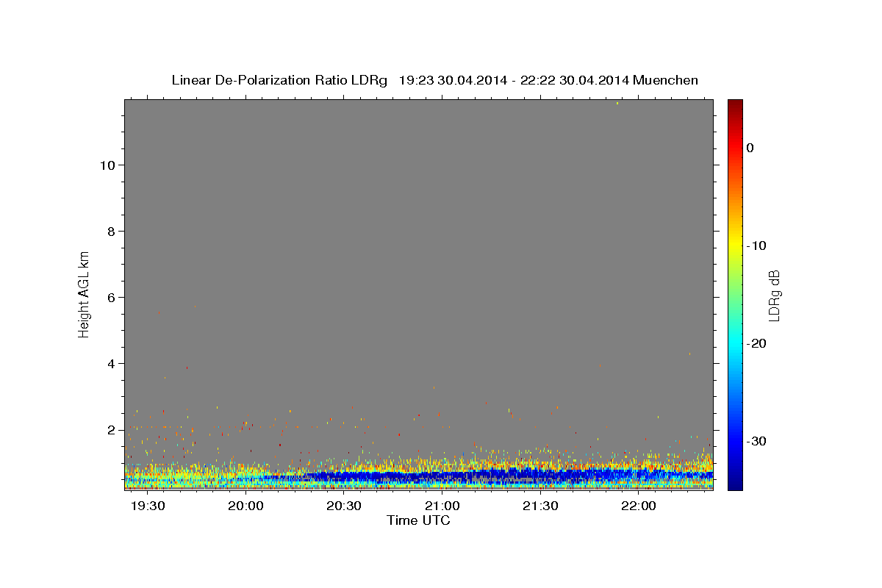Click the "Height AGL km" axis label
The height and width of the screenshot is (588, 882).
click(x=84, y=294)
